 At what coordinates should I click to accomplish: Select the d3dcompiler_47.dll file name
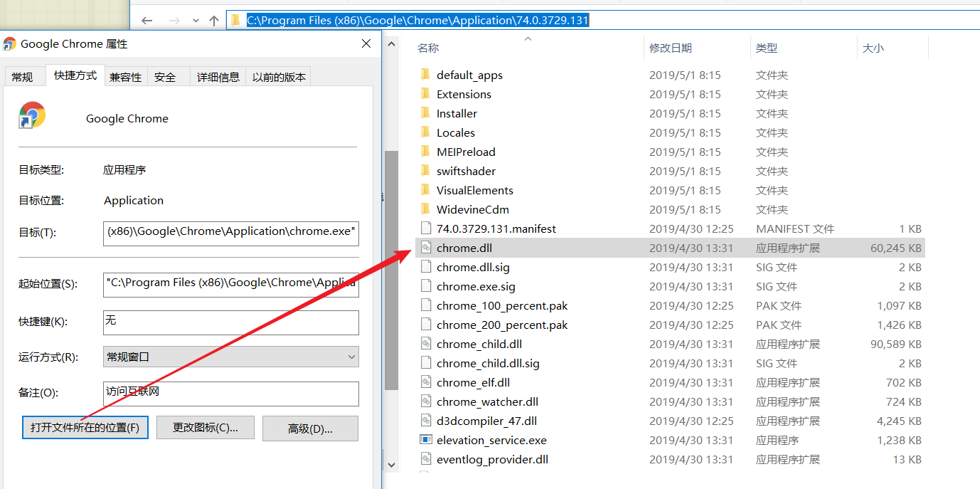[486, 421]
